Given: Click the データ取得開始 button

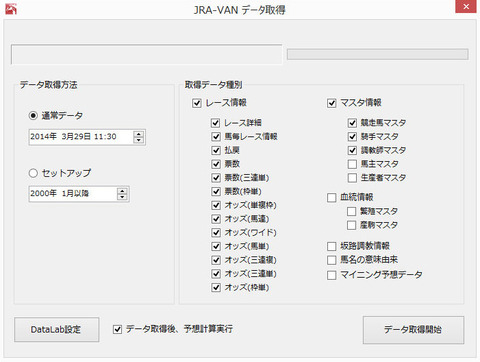Looking at the screenshot, I should [413, 330].
